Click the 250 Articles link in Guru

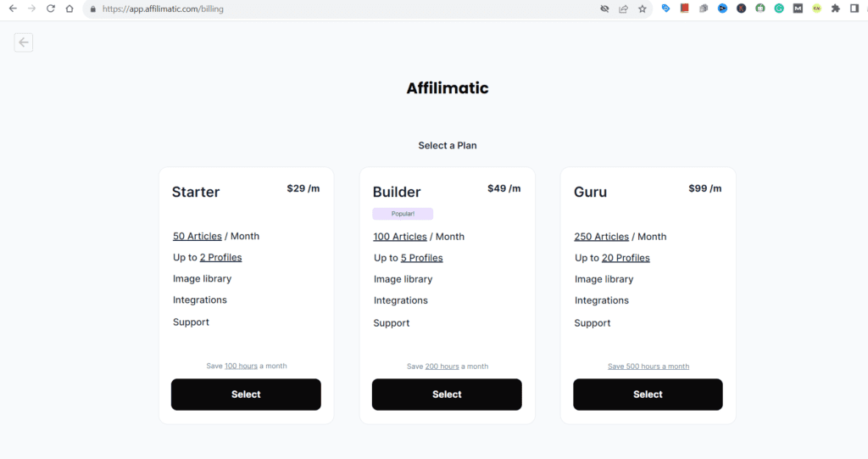point(602,237)
